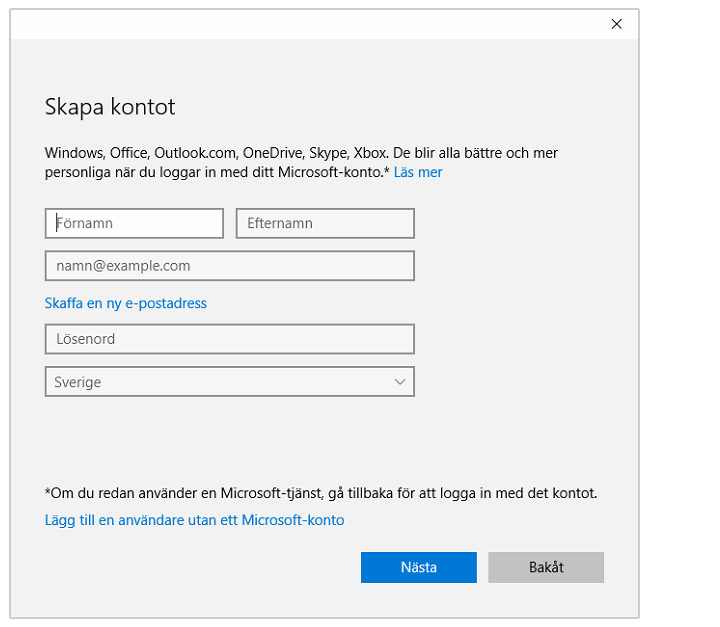Choose Lägg till en användare utan Microsoft-konto
The image size is (720, 627).
(x=194, y=520)
